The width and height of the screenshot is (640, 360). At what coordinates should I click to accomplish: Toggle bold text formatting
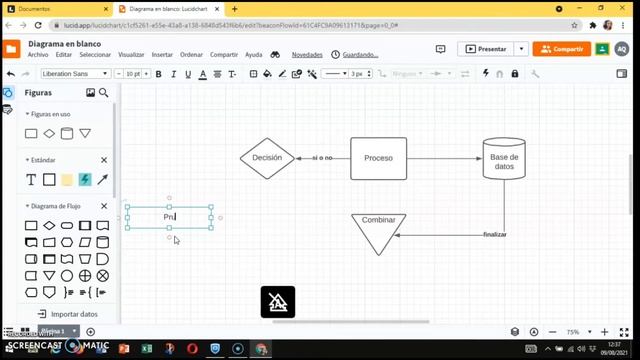coord(159,74)
